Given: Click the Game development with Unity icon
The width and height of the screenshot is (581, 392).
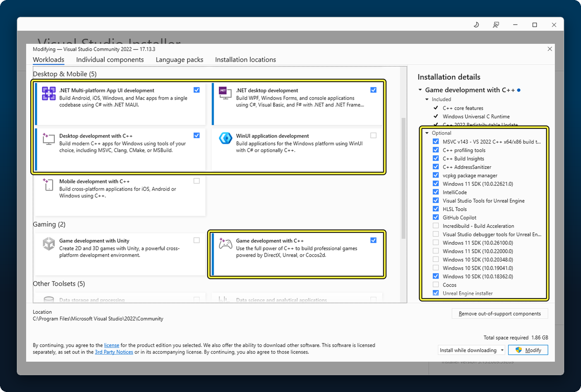Looking at the screenshot, I should click(x=49, y=243).
